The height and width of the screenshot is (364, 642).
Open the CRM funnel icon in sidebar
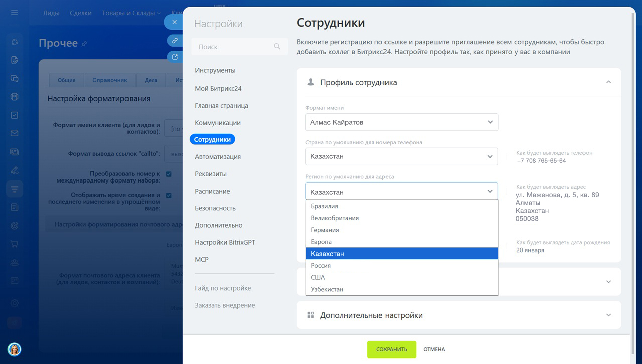15,189
